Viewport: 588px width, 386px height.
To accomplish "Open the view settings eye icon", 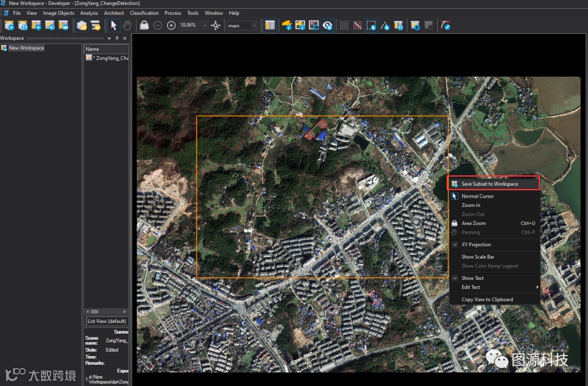I will [327, 26].
